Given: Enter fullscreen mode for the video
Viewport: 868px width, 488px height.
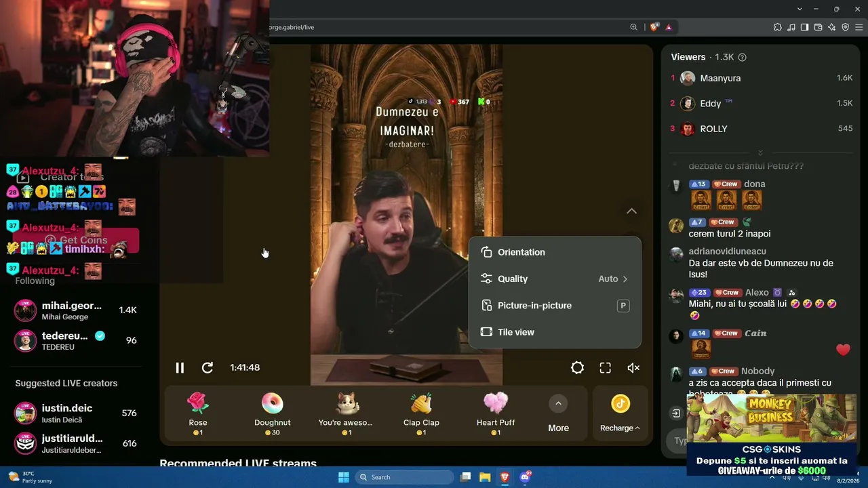Looking at the screenshot, I should (x=605, y=367).
